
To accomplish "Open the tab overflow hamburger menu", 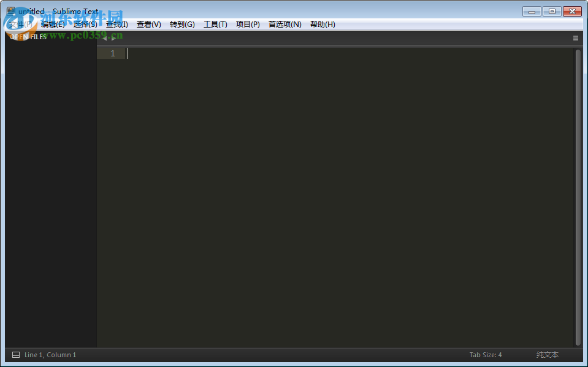I will click(575, 37).
